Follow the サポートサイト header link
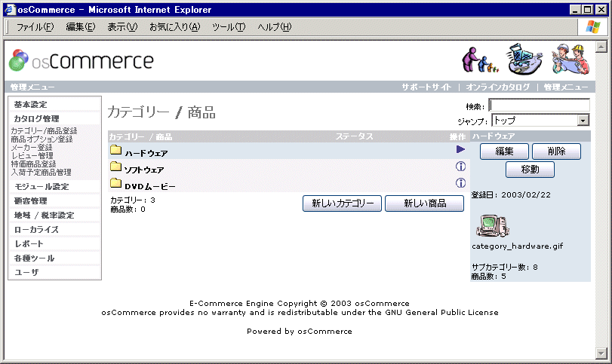The height and width of the screenshot is (364, 612). (x=426, y=87)
